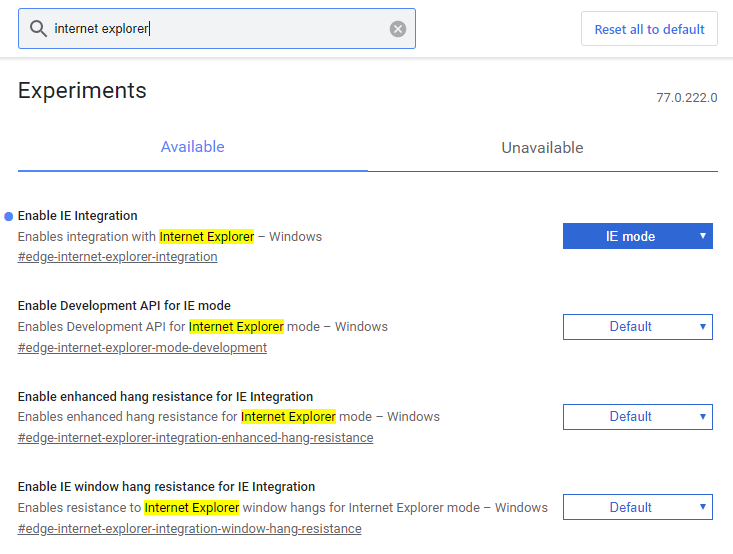Open the #edge-internet-explorer-integration-window-hang-resistance link

[x=189, y=528]
